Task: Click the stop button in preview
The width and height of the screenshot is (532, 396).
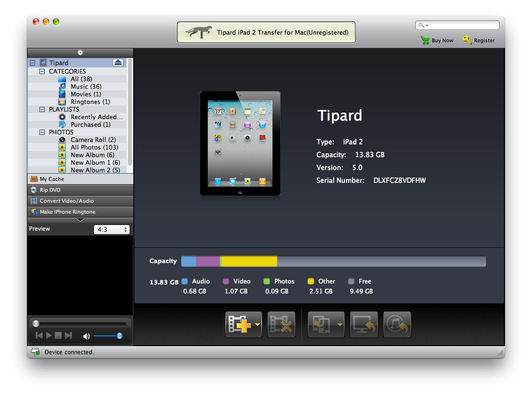Action: [58, 336]
